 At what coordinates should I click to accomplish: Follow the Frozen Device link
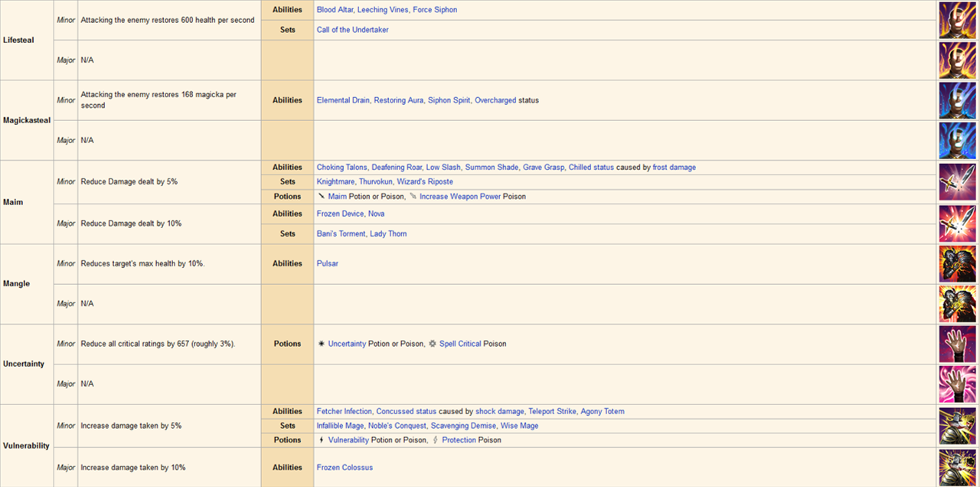pyautogui.click(x=340, y=214)
